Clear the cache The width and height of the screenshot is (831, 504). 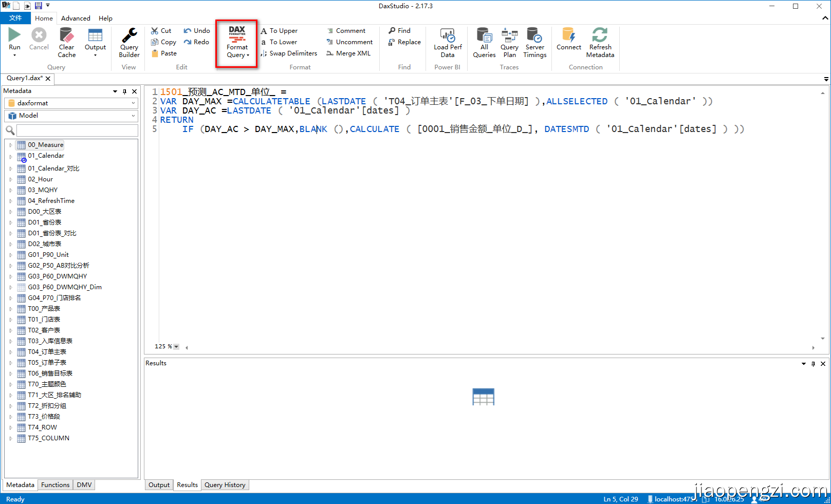coord(67,42)
